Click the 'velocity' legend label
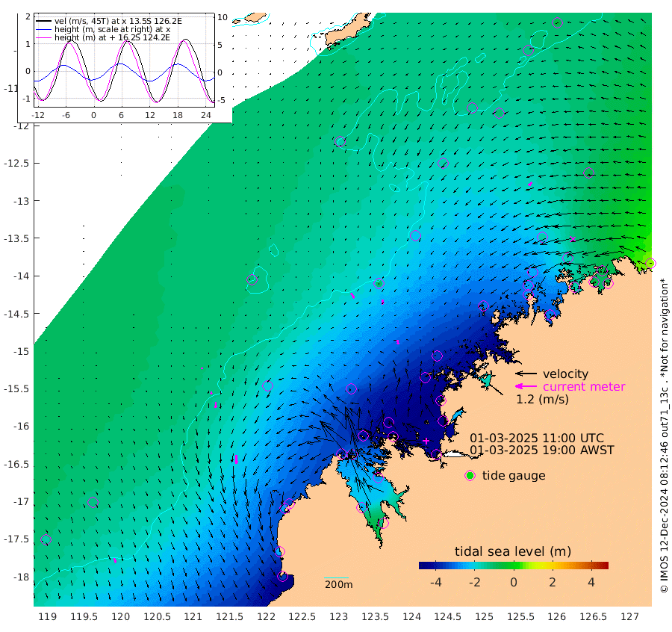 click(565, 374)
